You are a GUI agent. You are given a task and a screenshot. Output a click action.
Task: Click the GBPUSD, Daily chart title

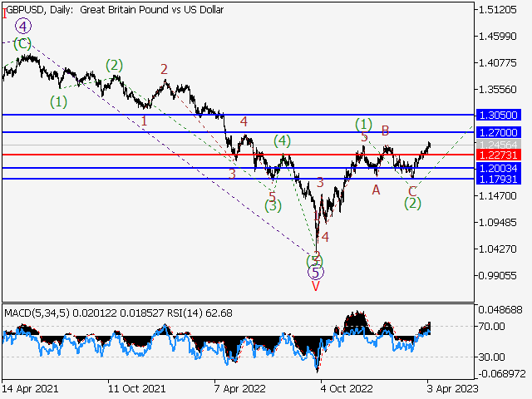coord(115,10)
